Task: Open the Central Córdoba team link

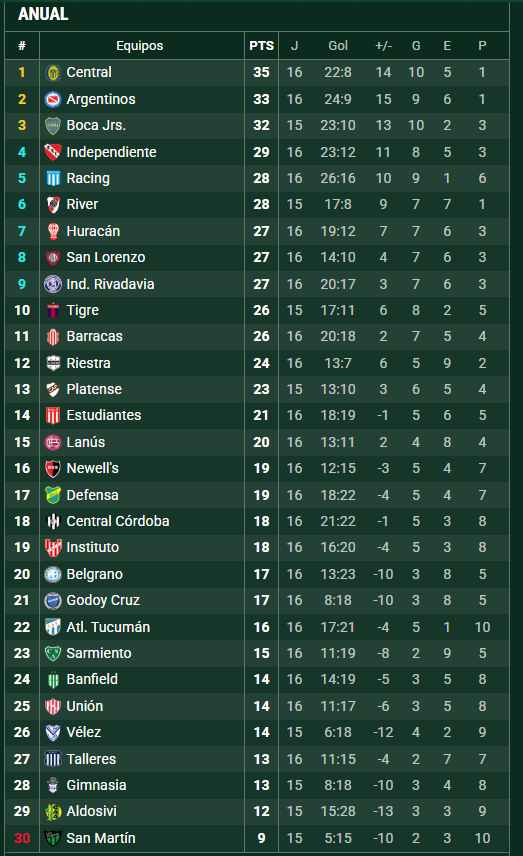Action: click(118, 521)
